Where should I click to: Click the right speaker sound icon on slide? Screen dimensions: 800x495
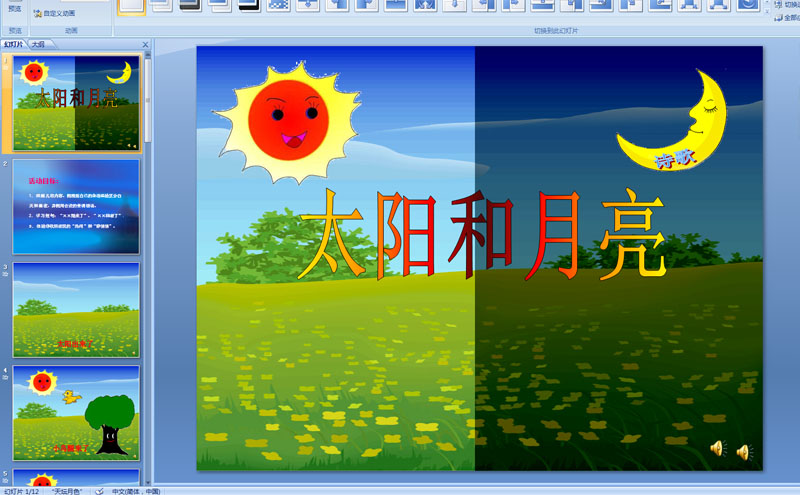click(745, 452)
